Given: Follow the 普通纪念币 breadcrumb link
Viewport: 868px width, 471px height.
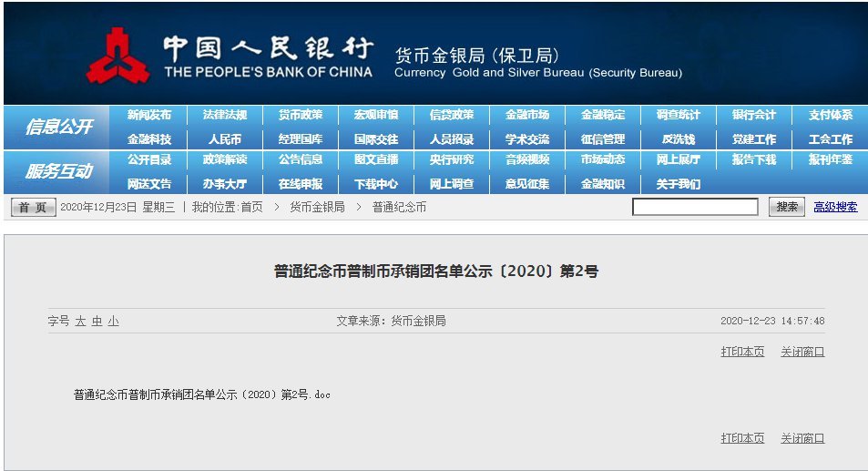Looking at the screenshot, I should point(399,207).
